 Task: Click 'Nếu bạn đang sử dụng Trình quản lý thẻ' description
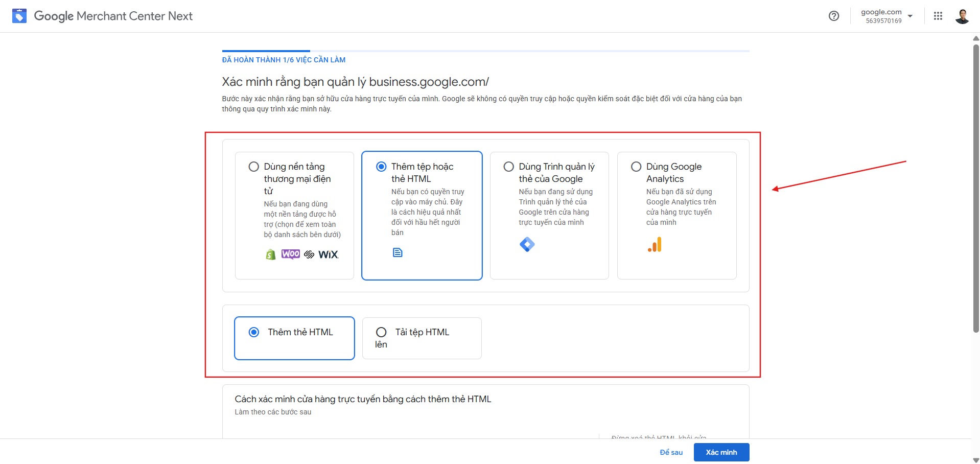tap(555, 207)
